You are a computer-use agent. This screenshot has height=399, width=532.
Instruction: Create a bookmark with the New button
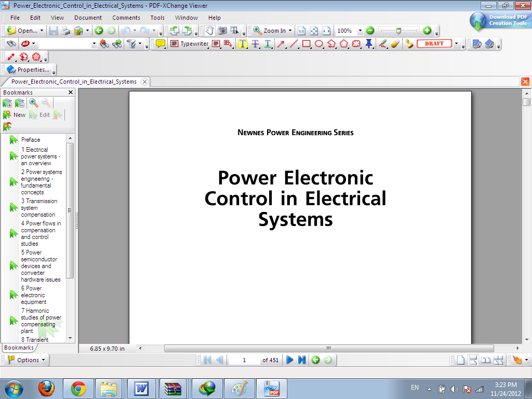coord(16,115)
